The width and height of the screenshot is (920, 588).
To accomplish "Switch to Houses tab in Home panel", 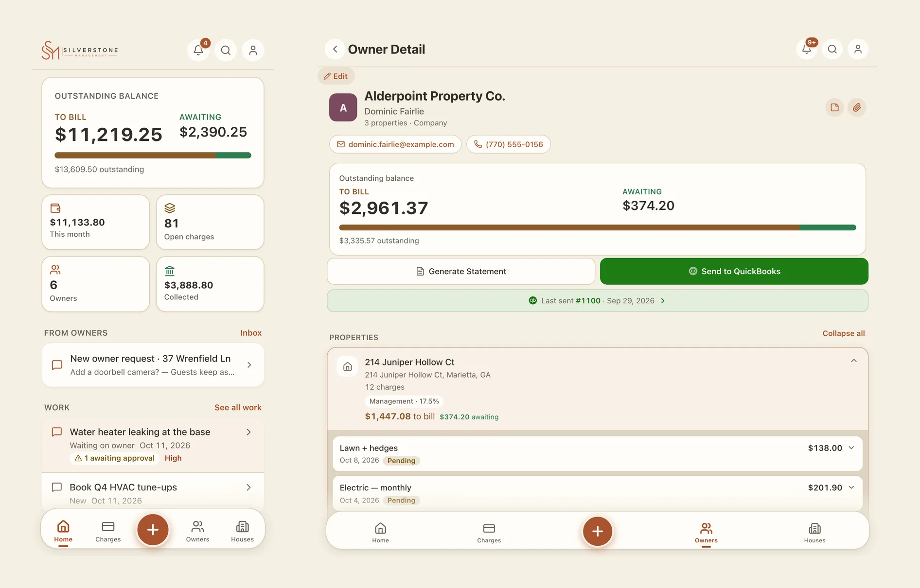I will pyautogui.click(x=242, y=532).
